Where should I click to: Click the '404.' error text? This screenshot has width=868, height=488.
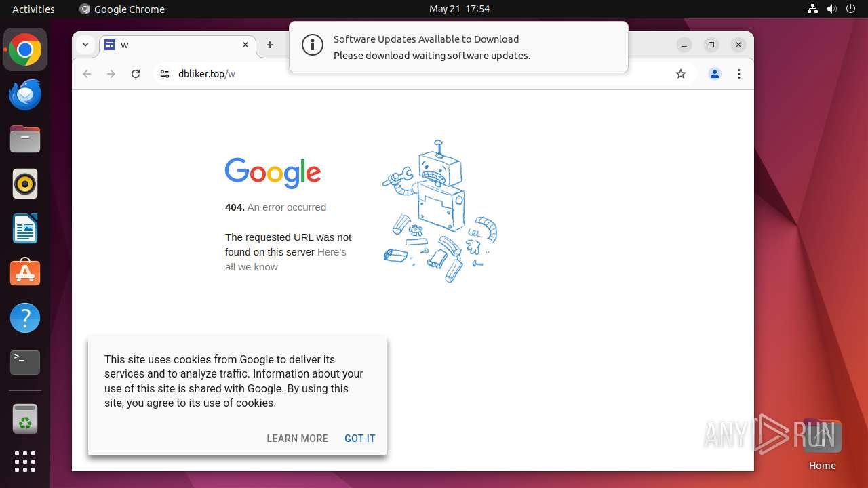point(235,207)
